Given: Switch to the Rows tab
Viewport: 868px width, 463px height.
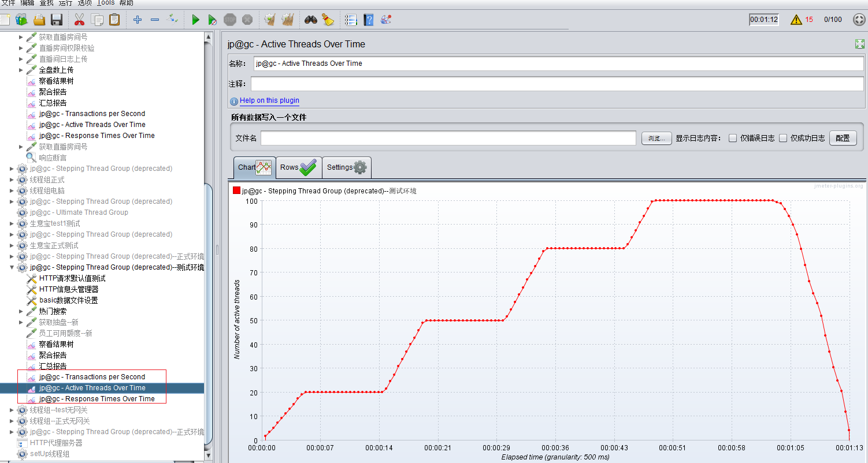Looking at the screenshot, I should pos(299,167).
